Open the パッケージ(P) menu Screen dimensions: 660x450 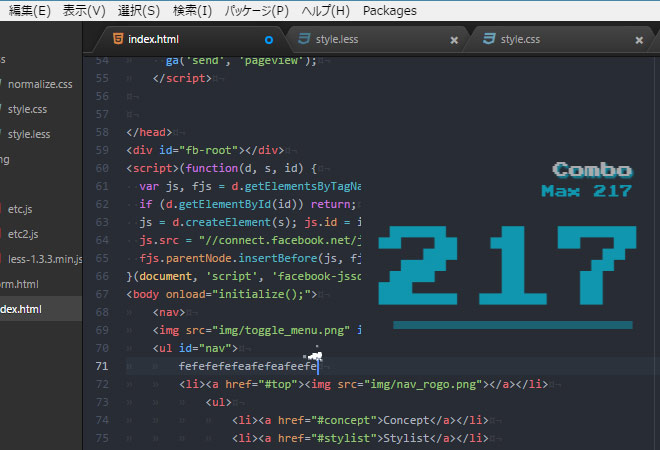point(256,11)
